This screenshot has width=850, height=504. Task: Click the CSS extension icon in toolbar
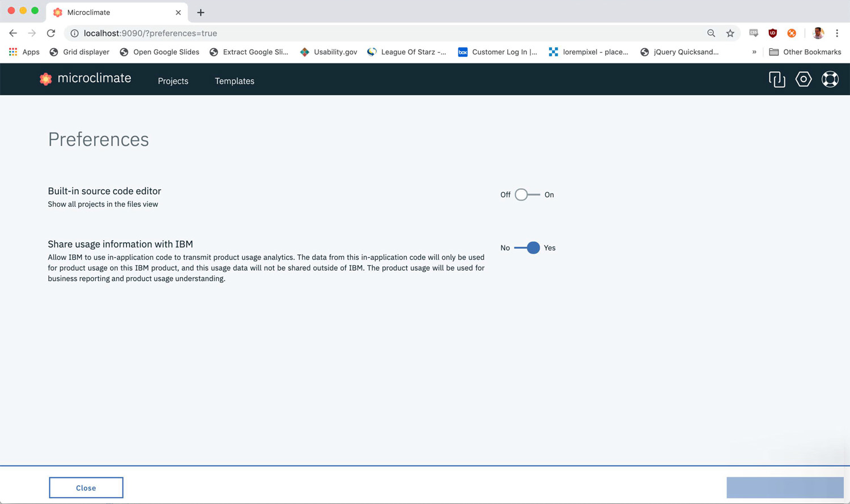[x=754, y=33]
